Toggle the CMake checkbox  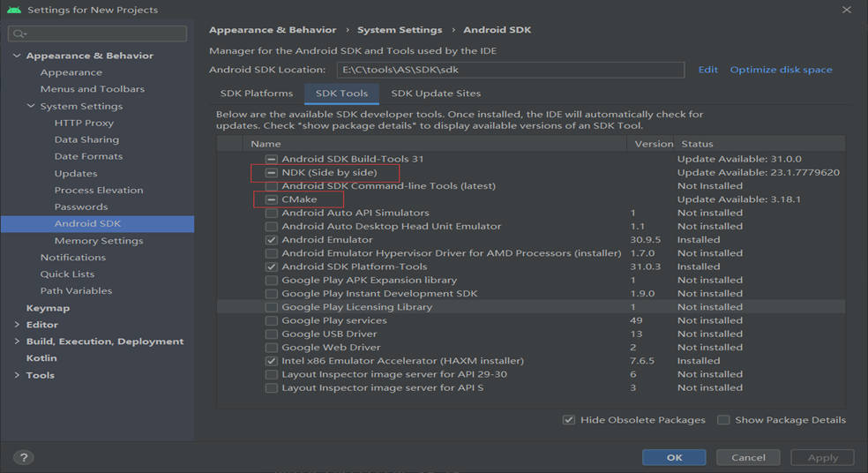272,199
